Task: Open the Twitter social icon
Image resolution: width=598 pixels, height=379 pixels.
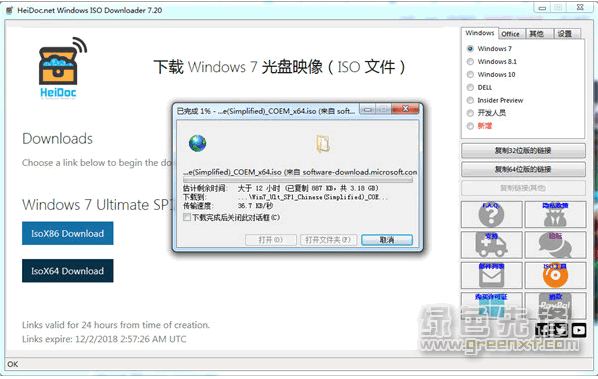Action: coord(561,330)
